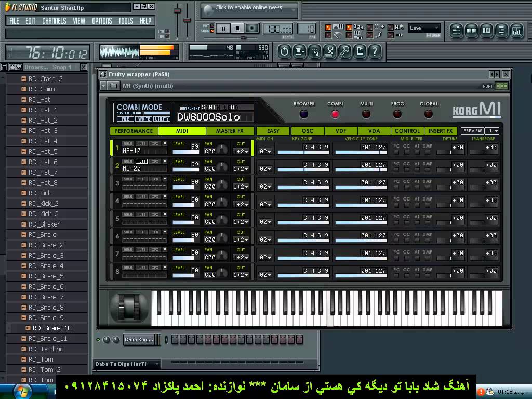Toggle blend recording notes button
Viewport: 532px width, 399px height.
(x=376, y=27)
